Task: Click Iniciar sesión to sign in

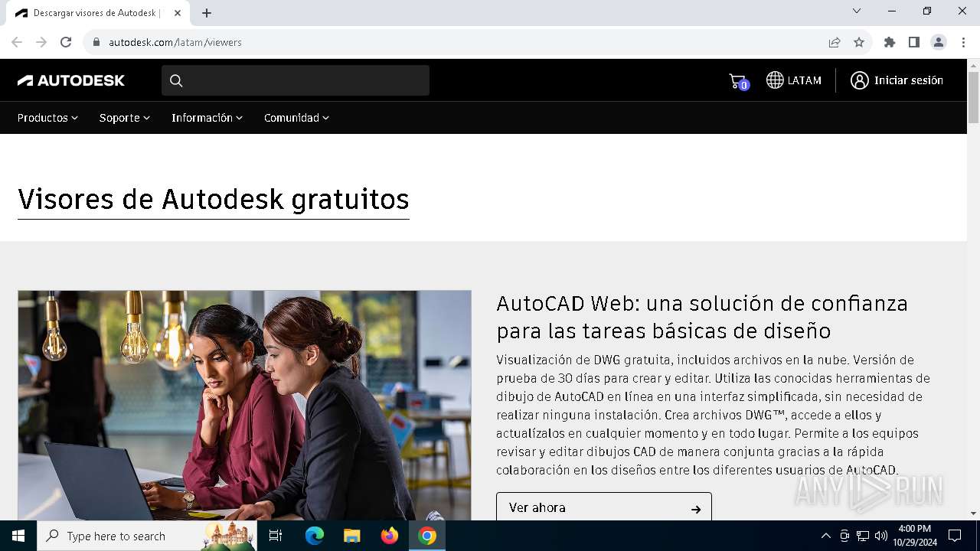Action: tap(908, 80)
